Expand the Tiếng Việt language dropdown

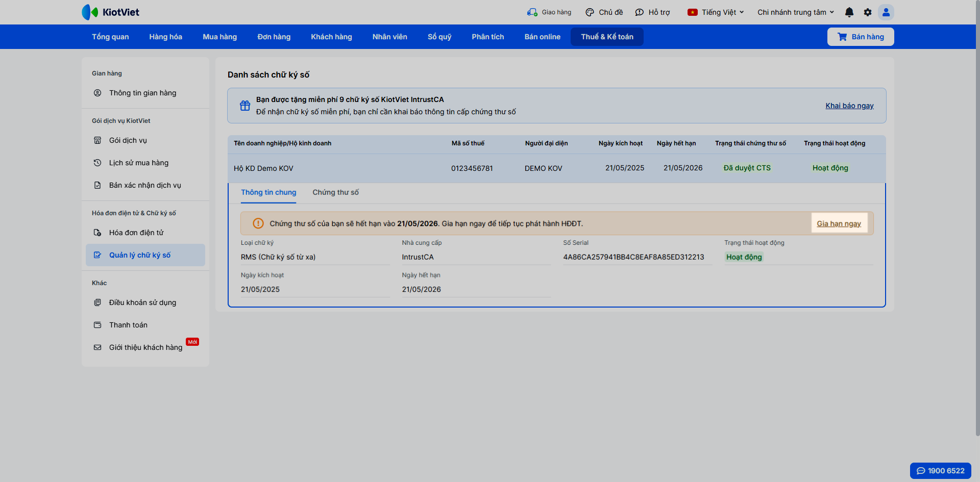[x=723, y=12]
